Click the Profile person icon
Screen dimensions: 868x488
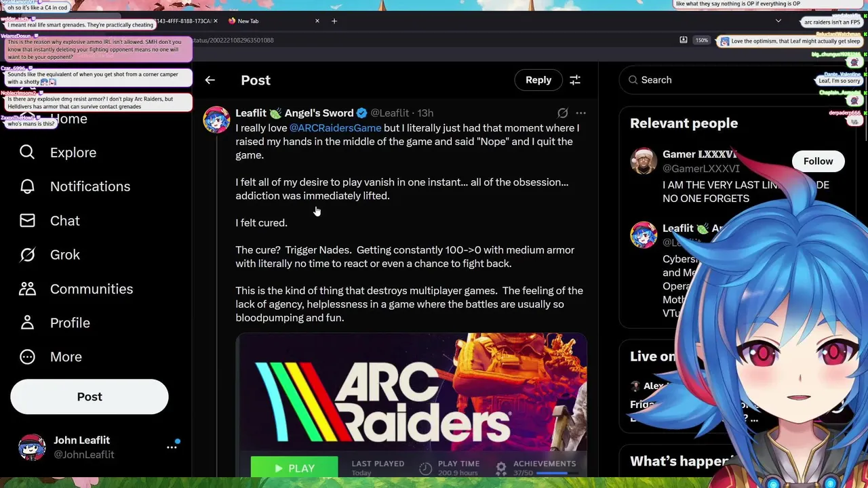coord(27,323)
